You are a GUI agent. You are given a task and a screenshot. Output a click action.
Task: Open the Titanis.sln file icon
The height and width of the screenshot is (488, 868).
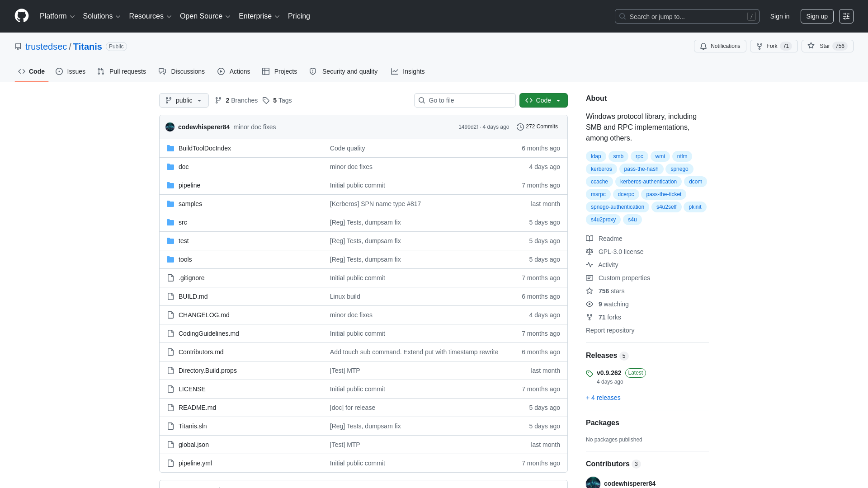[170, 426]
